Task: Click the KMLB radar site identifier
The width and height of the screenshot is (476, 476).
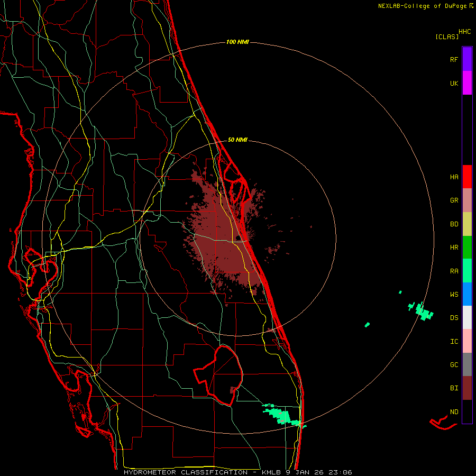Action: point(271,472)
